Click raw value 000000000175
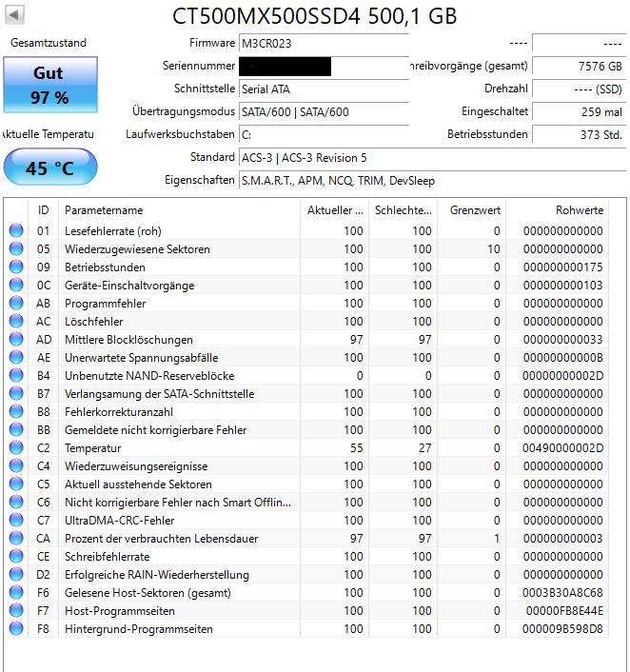630x672 pixels. tap(562, 267)
